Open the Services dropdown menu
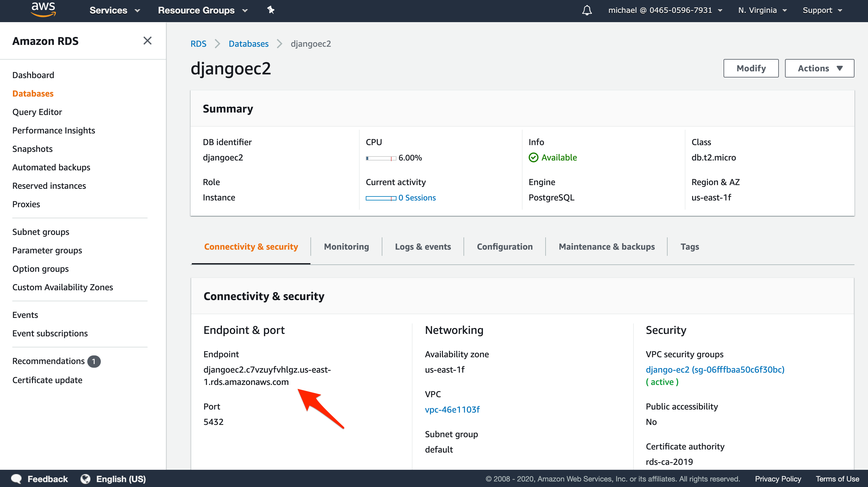The width and height of the screenshot is (868, 487). pos(115,10)
